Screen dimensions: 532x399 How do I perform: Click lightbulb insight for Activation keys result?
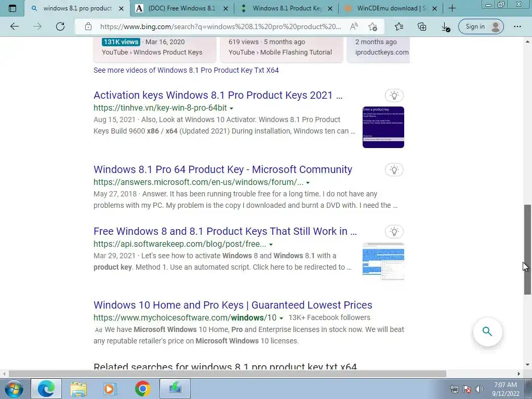[x=394, y=96]
